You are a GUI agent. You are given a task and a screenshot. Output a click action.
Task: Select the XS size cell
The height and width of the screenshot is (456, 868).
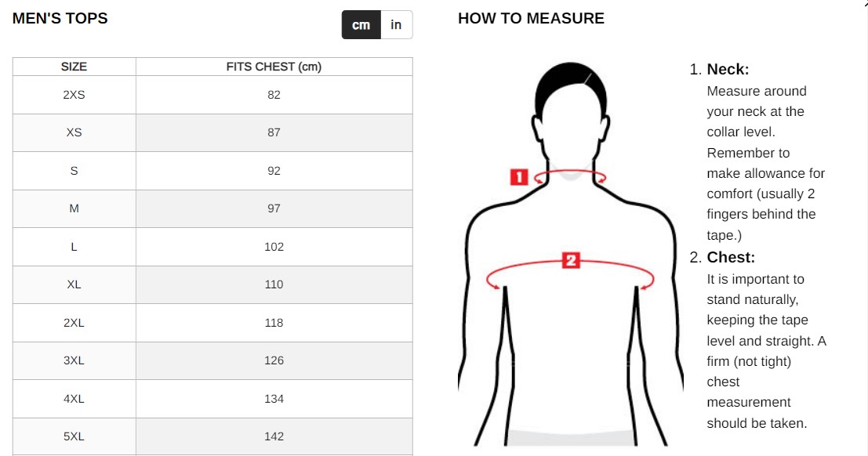74,133
